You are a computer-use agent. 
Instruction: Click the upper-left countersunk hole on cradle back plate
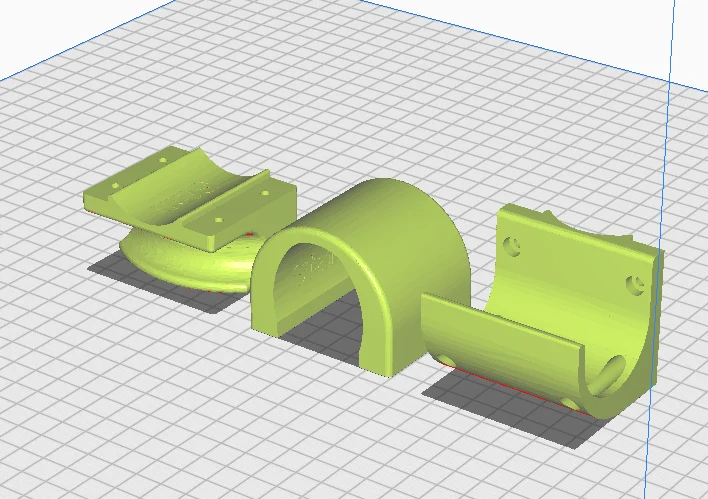pos(512,246)
